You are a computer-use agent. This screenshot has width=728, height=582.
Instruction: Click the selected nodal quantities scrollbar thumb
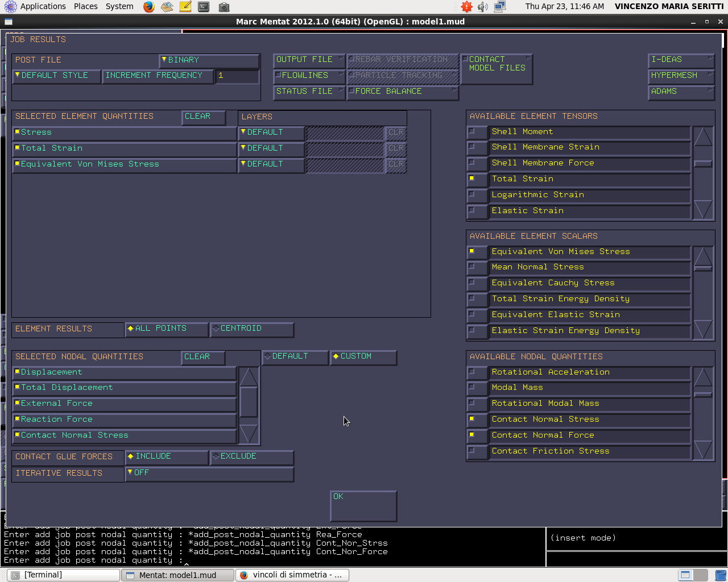pos(249,402)
